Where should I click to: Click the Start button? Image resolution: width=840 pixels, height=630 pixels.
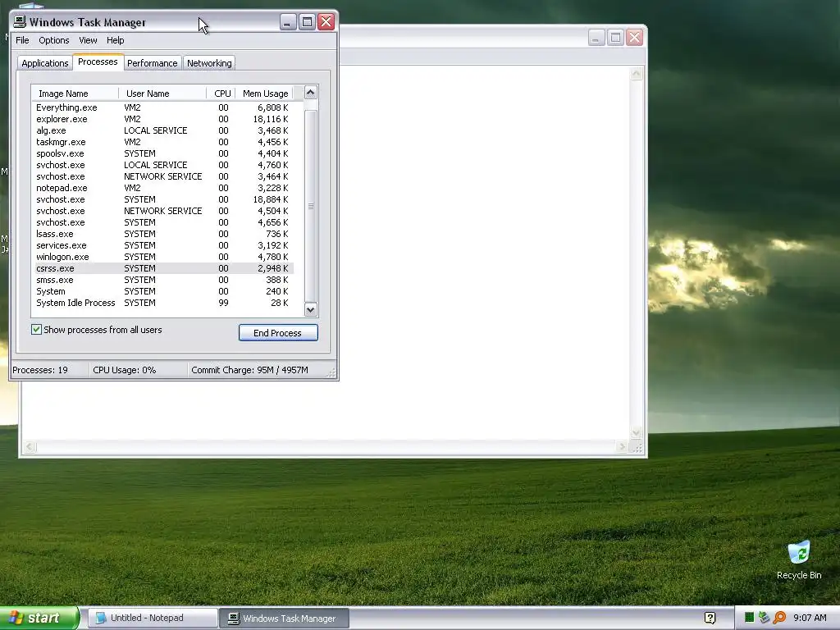click(x=39, y=619)
